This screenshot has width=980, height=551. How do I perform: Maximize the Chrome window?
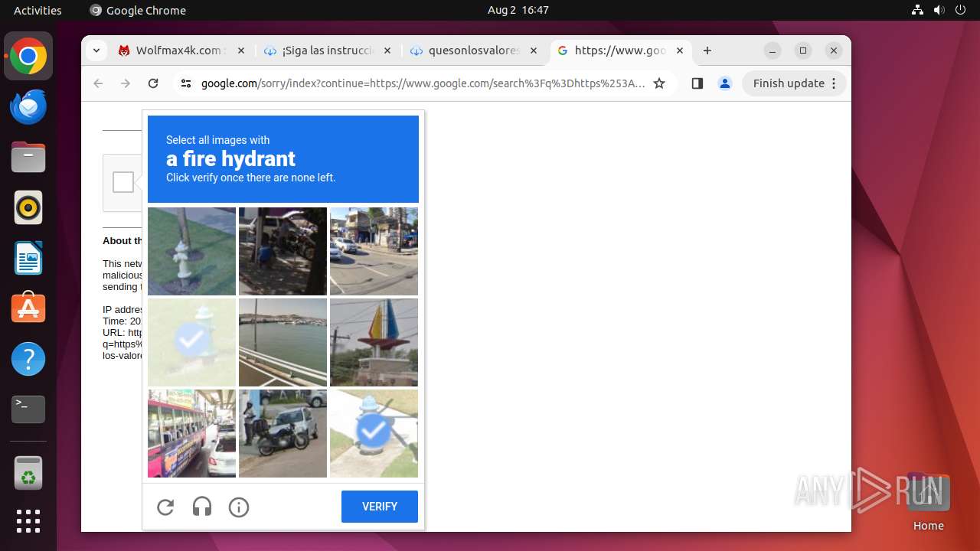pyautogui.click(x=803, y=51)
